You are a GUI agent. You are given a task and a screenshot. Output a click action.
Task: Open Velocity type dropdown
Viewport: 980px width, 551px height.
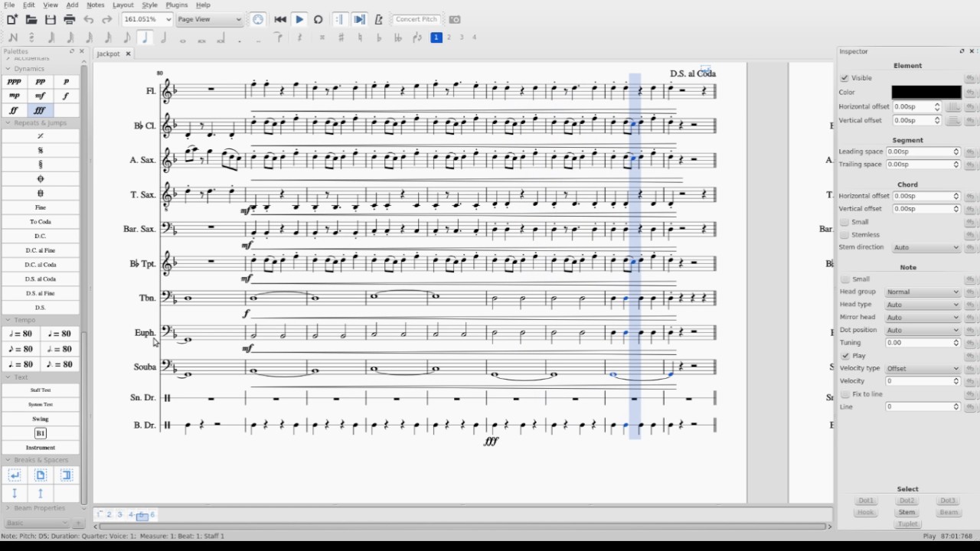click(x=923, y=369)
